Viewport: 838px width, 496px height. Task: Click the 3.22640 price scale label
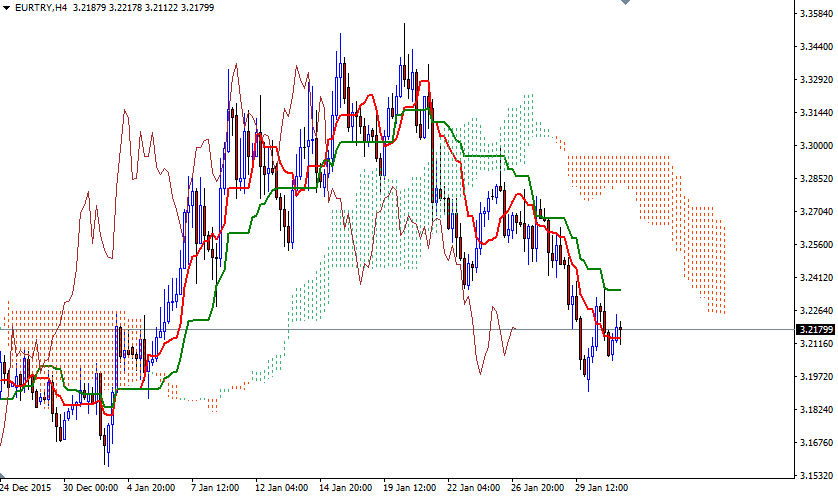(x=816, y=311)
